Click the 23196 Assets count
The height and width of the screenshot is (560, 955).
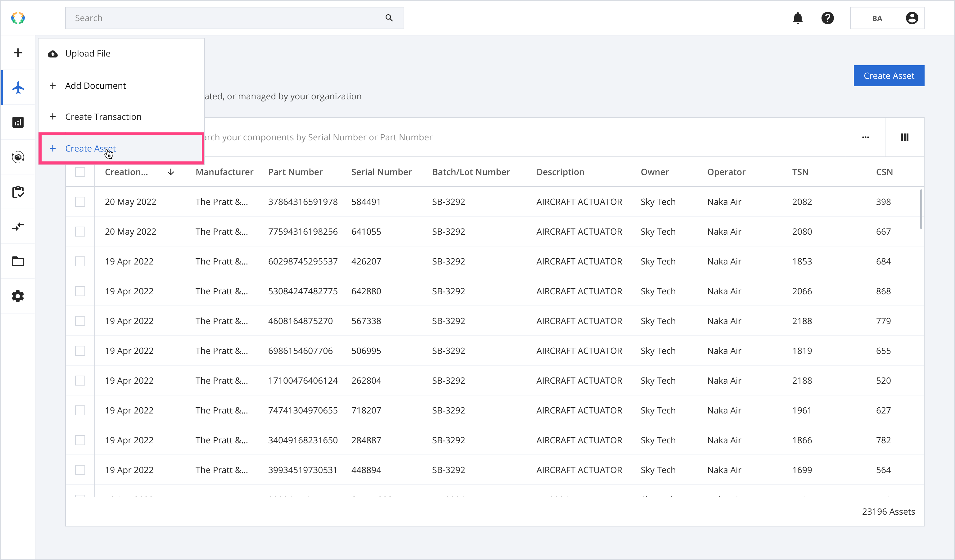click(888, 512)
